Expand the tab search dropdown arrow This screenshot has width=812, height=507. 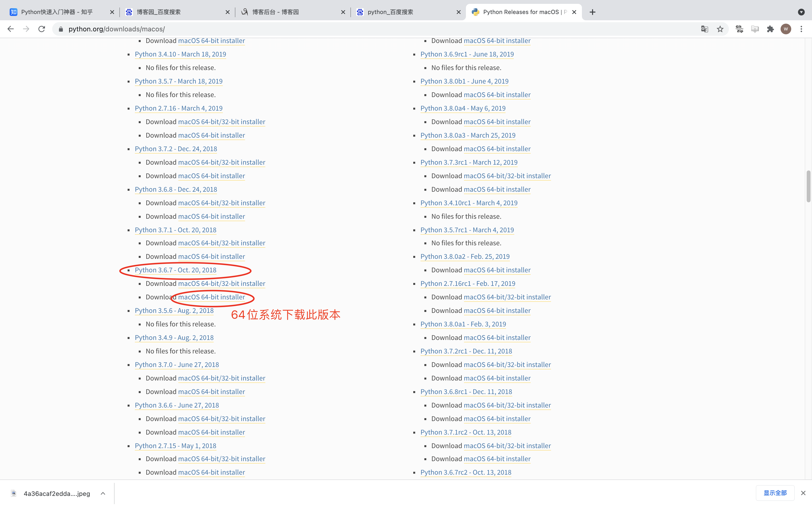point(801,12)
